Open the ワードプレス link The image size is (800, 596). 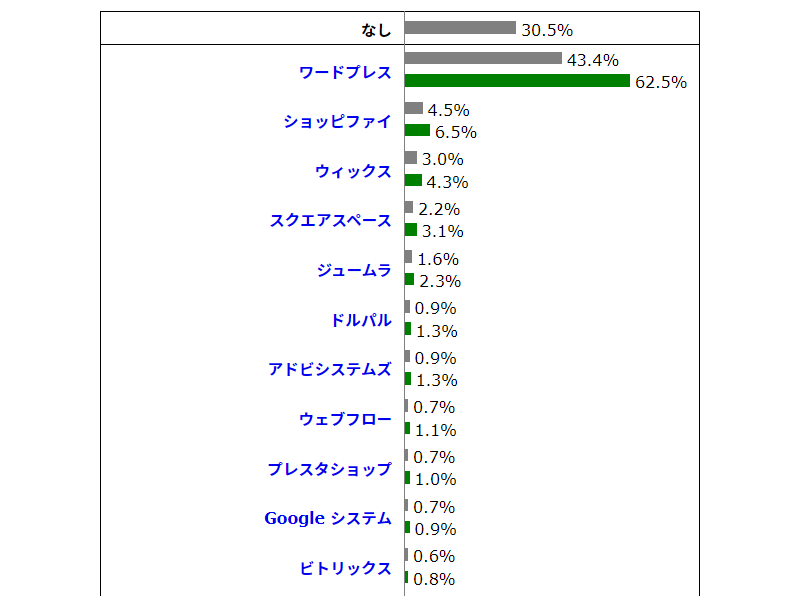point(345,72)
